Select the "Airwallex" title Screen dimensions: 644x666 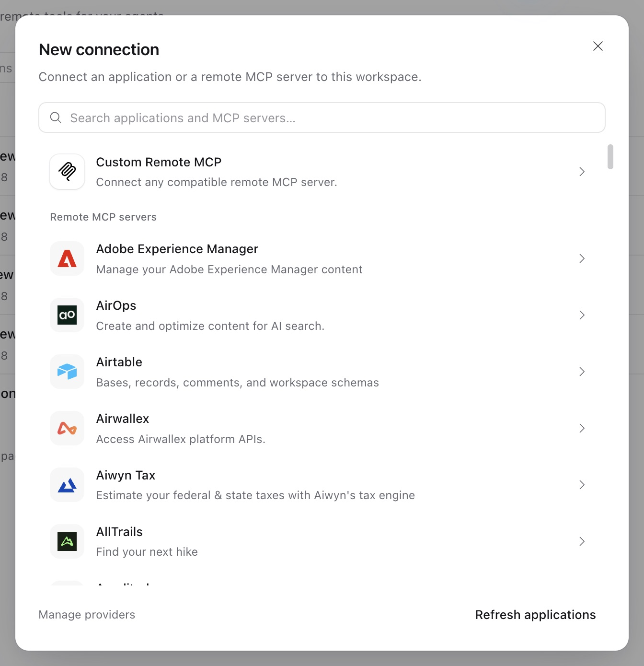point(123,419)
